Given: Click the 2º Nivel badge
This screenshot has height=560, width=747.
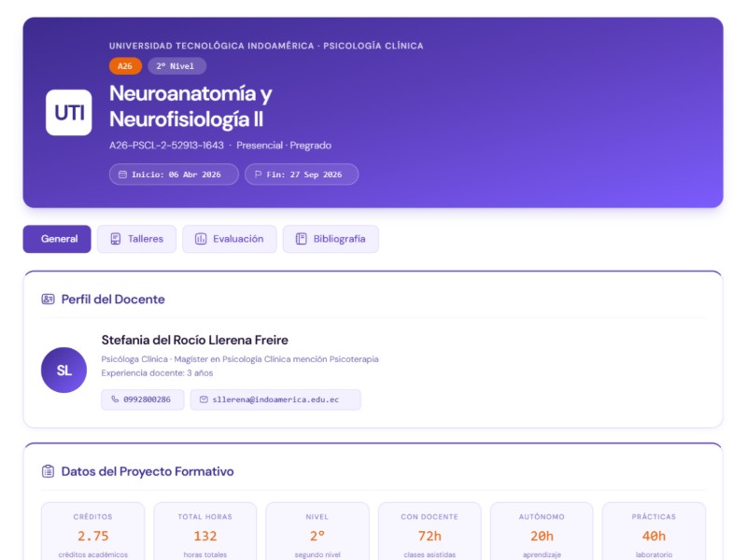Looking at the screenshot, I should coord(176,66).
